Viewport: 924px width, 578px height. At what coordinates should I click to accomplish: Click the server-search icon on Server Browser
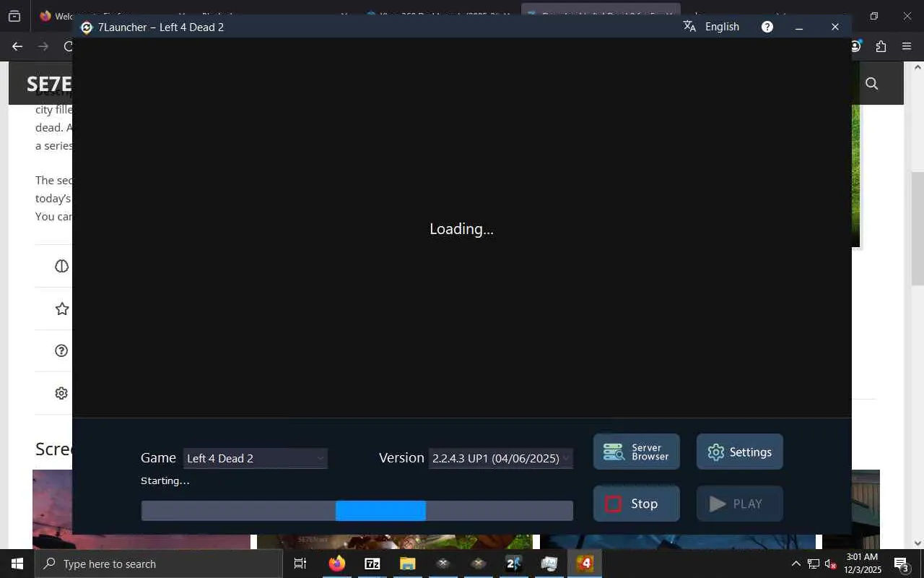tap(614, 452)
